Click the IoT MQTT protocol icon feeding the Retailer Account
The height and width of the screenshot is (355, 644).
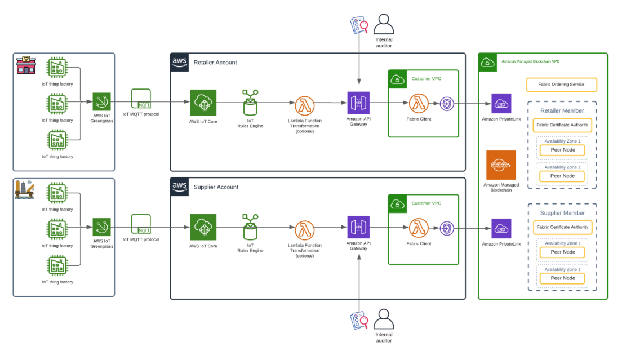[x=141, y=99]
